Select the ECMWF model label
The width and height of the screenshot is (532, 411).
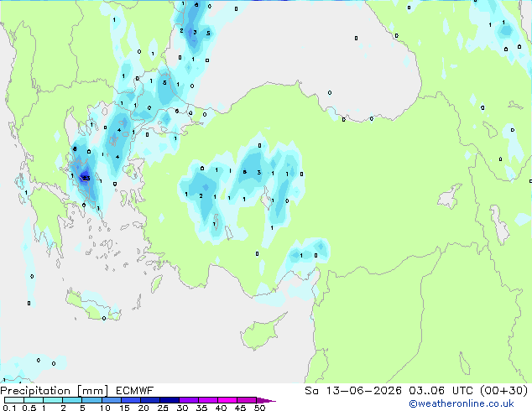click(135, 391)
